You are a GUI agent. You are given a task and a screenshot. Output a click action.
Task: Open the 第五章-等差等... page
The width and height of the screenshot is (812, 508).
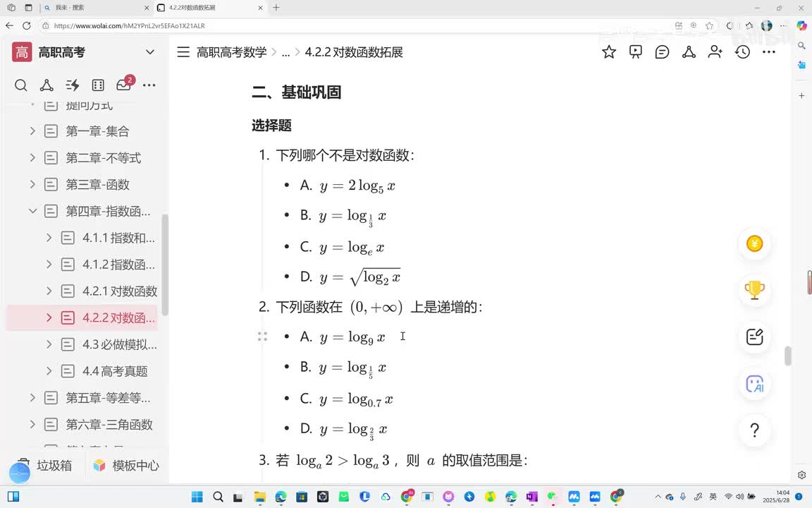click(109, 398)
